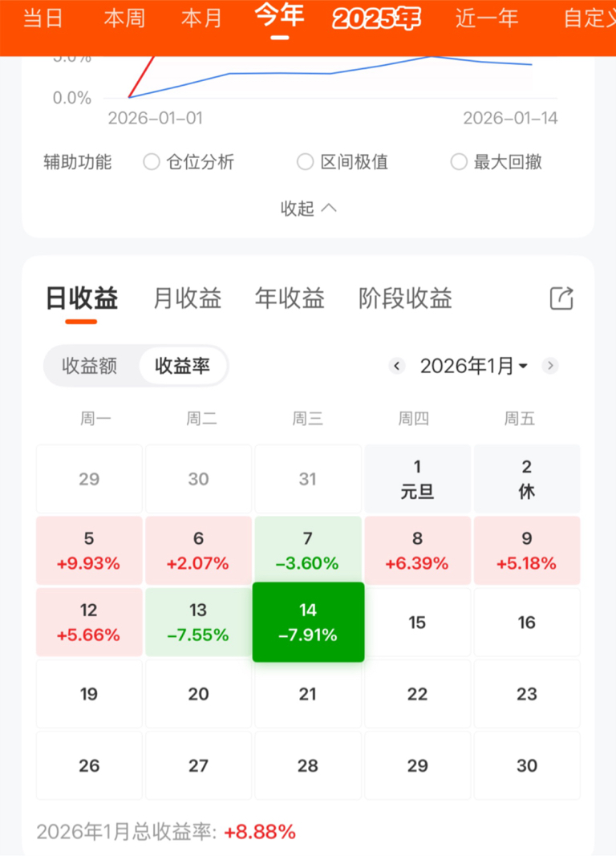
Task: Select the 仓位分析 radio option
Action: 152,162
